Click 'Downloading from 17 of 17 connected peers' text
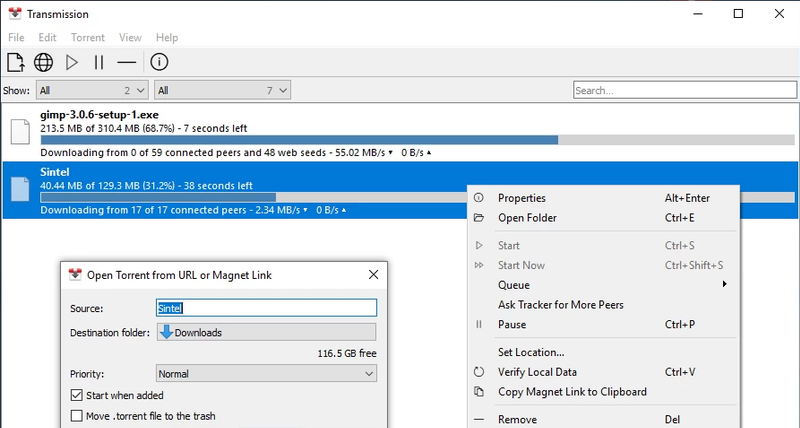 coord(143,210)
